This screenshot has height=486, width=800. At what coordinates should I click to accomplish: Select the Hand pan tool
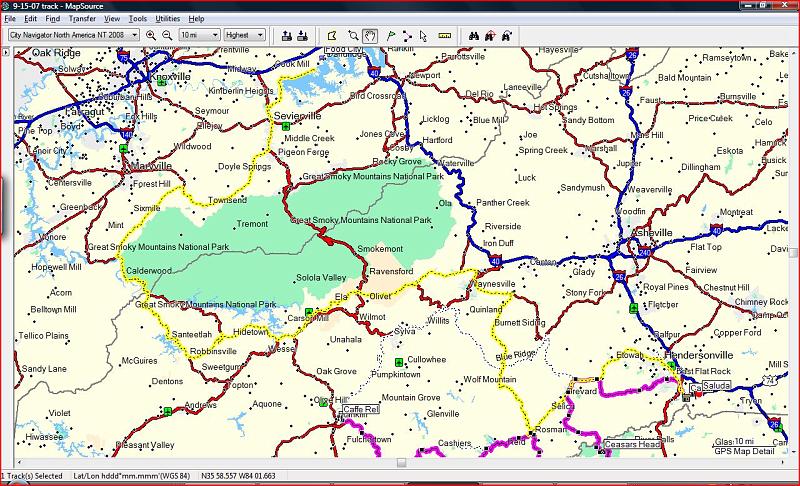(x=369, y=36)
